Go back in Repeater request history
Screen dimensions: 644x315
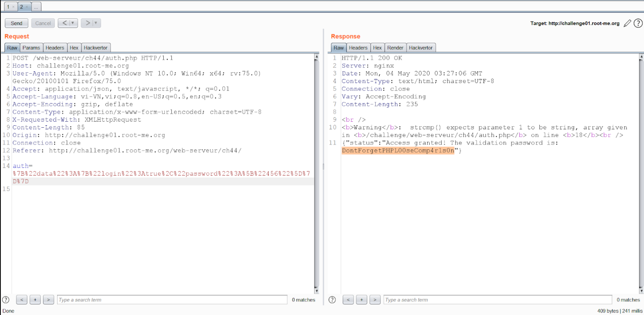[64, 23]
